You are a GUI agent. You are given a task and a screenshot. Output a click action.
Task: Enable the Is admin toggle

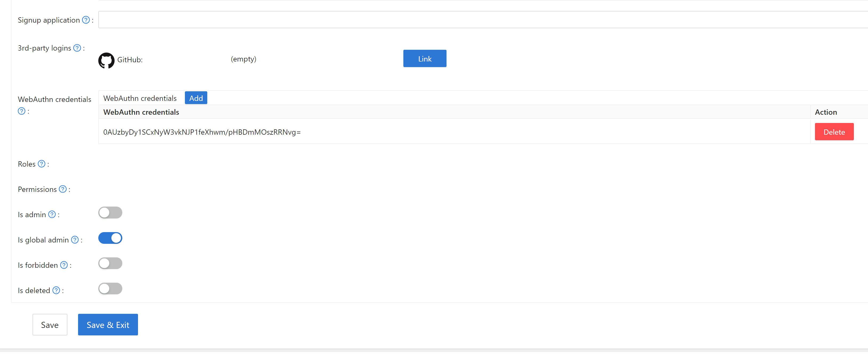pos(110,212)
